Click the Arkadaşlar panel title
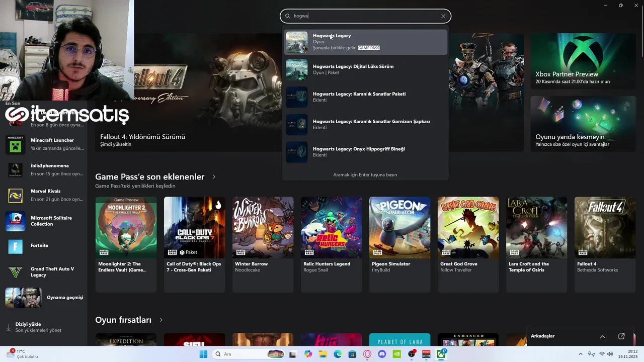The width and height of the screenshot is (644, 362). point(542,336)
